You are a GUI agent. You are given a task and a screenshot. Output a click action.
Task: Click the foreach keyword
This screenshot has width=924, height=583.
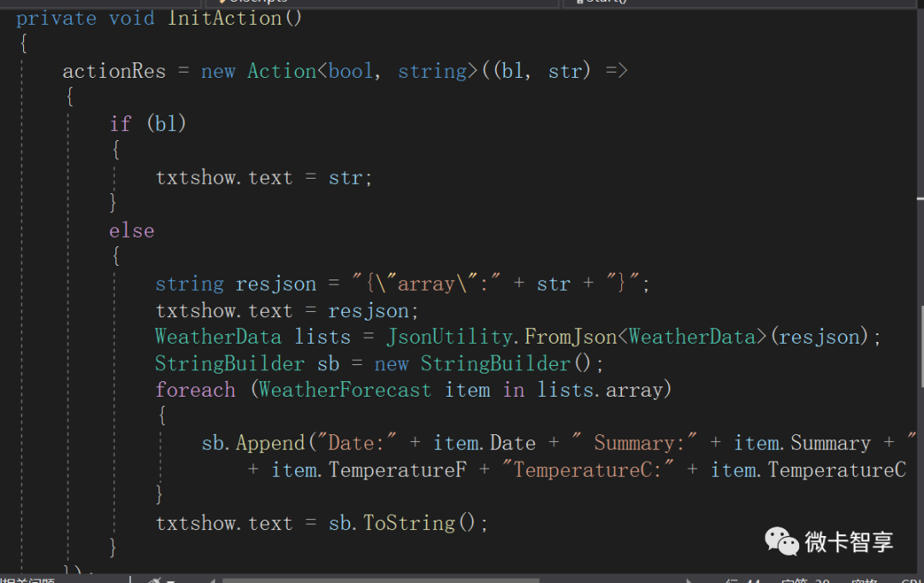click(195, 390)
